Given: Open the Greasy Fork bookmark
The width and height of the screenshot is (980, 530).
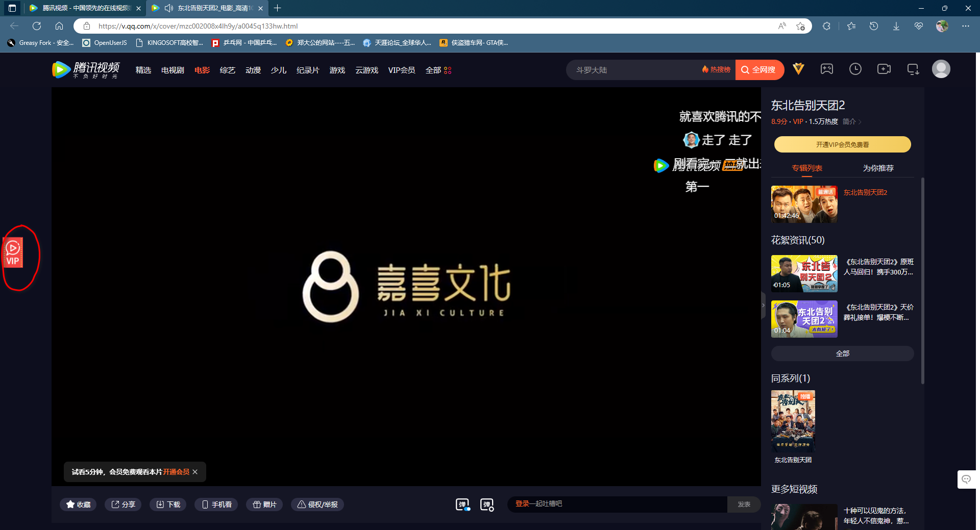Looking at the screenshot, I should [41, 43].
